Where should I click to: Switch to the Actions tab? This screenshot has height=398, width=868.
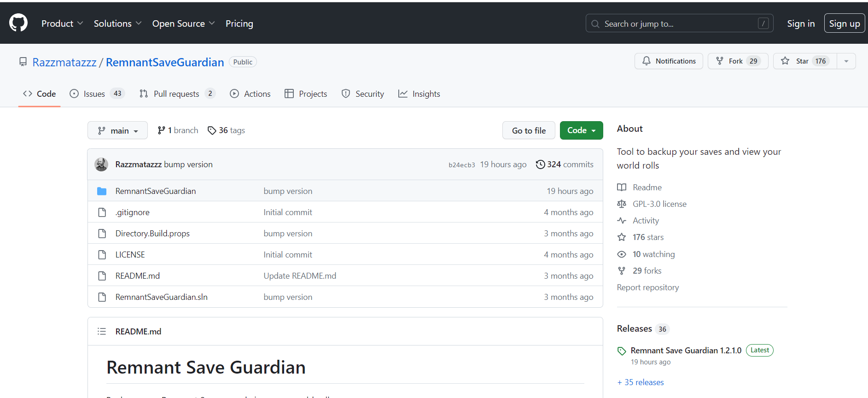point(250,94)
